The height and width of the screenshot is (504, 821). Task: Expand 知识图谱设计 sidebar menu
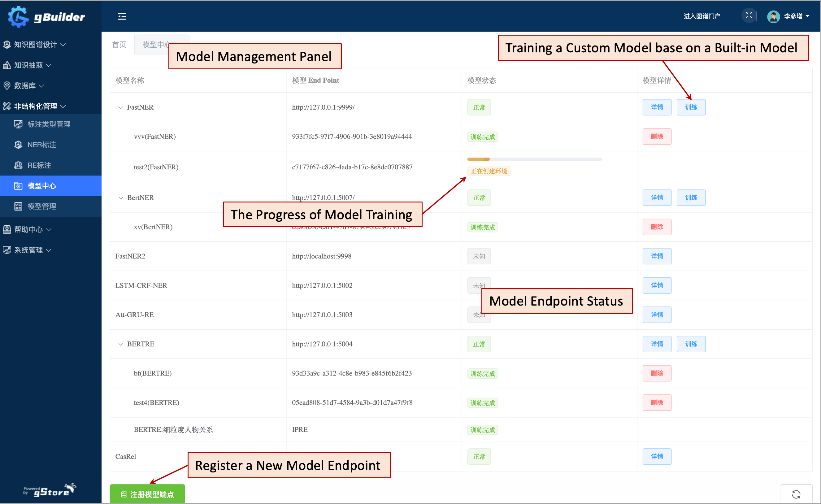pos(35,45)
